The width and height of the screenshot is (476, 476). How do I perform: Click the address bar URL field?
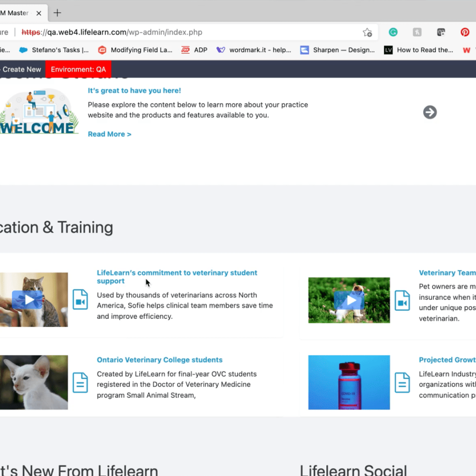point(188,32)
